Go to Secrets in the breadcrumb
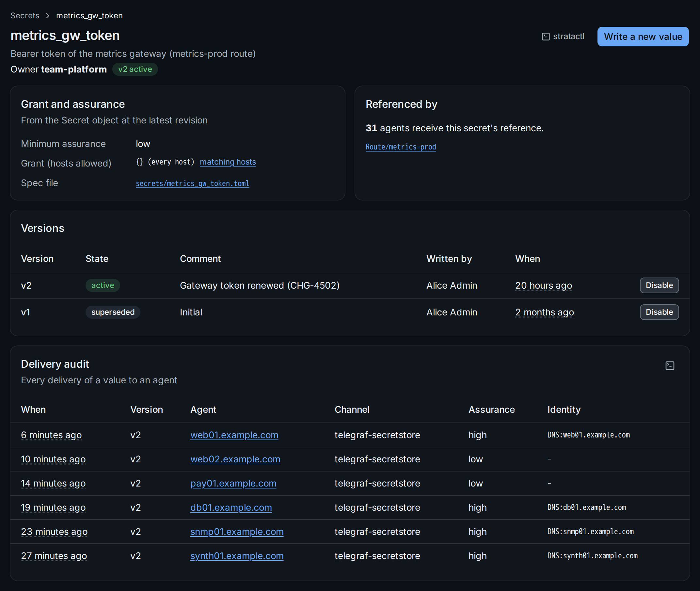This screenshot has width=700, height=591. coord(25,16)
